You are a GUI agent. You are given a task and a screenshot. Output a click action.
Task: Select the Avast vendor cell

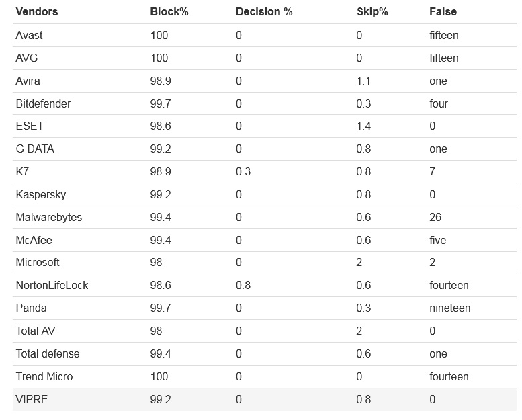tap(29, 35)
